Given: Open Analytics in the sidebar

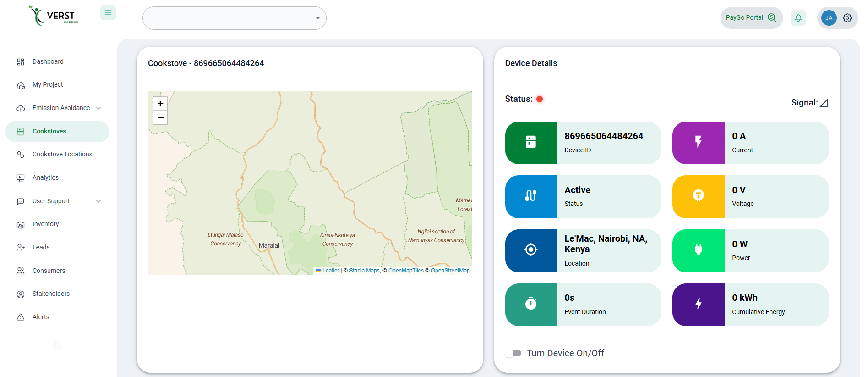Looking at the screenshot, I should [57, 178].
